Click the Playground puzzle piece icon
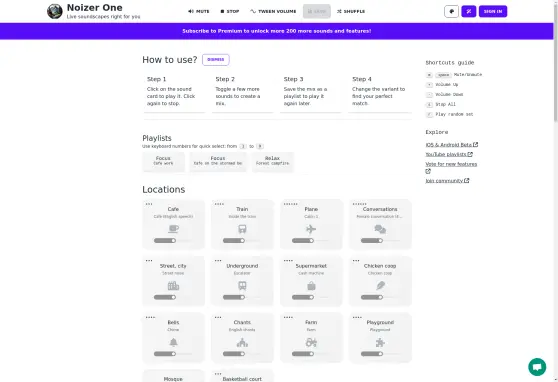 tap(380, 342)
